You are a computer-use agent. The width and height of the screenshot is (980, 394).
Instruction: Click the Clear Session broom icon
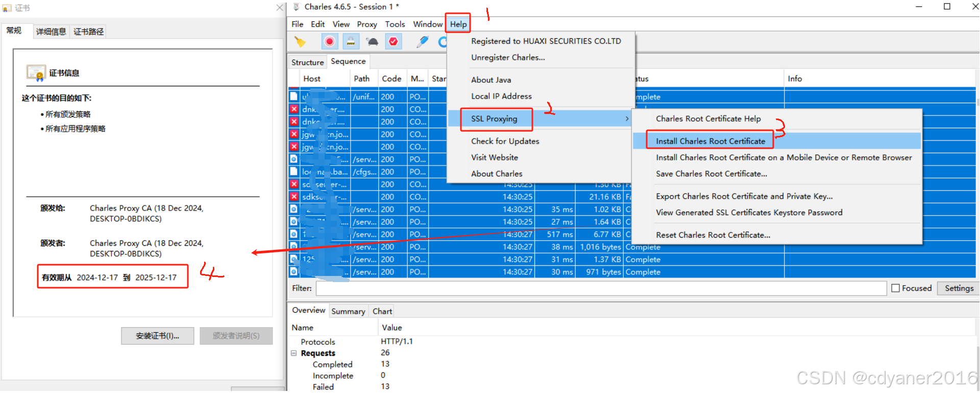click(300, 42)
